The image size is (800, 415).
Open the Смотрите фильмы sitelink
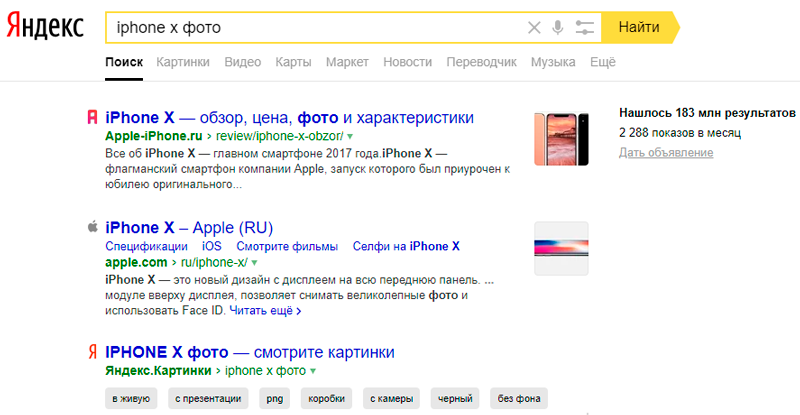pos(287,247)
